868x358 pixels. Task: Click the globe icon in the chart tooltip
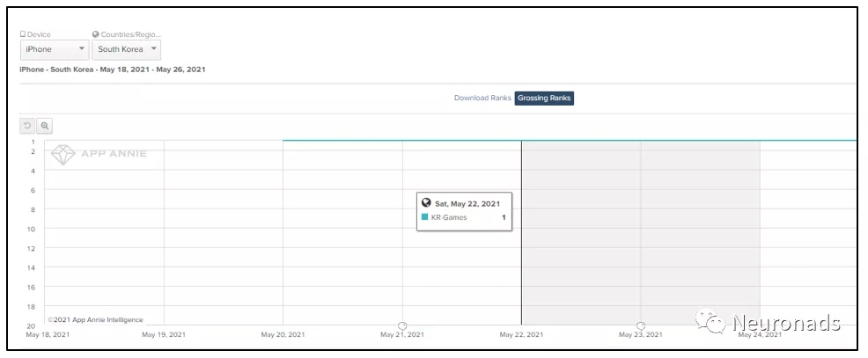[x=426, y=203]
